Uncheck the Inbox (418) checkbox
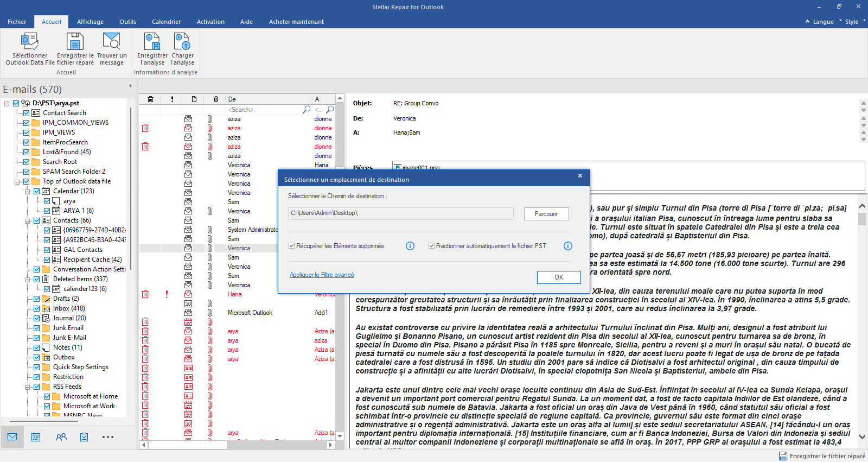Image resolution: width=868 pixels, height=462 pixels. tap(36, 308)
